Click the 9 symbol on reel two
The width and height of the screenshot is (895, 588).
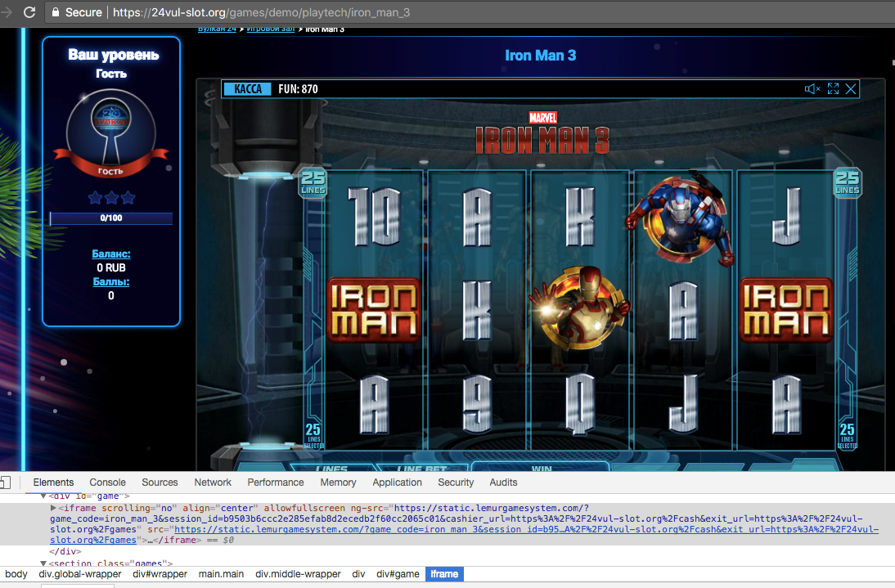pos(477,403)
